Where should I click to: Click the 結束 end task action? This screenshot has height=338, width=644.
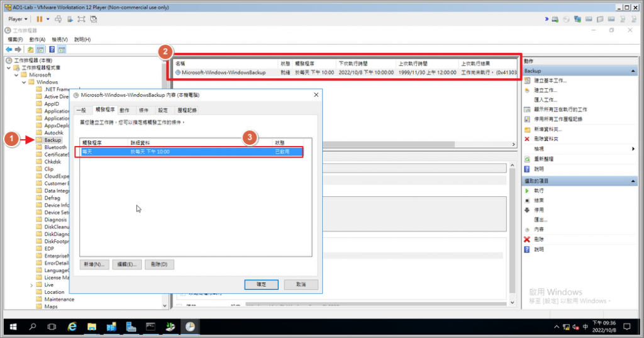539,200
